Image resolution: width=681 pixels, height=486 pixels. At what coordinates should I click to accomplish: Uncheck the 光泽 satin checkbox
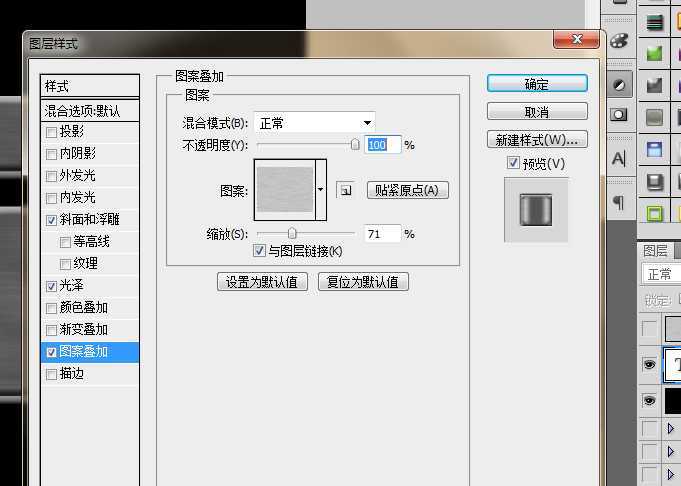51,286
